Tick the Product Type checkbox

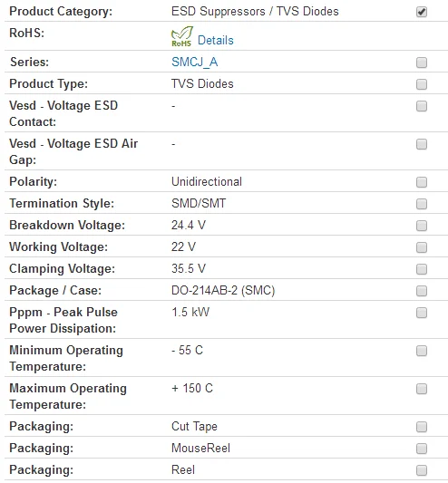click(422, 84)
